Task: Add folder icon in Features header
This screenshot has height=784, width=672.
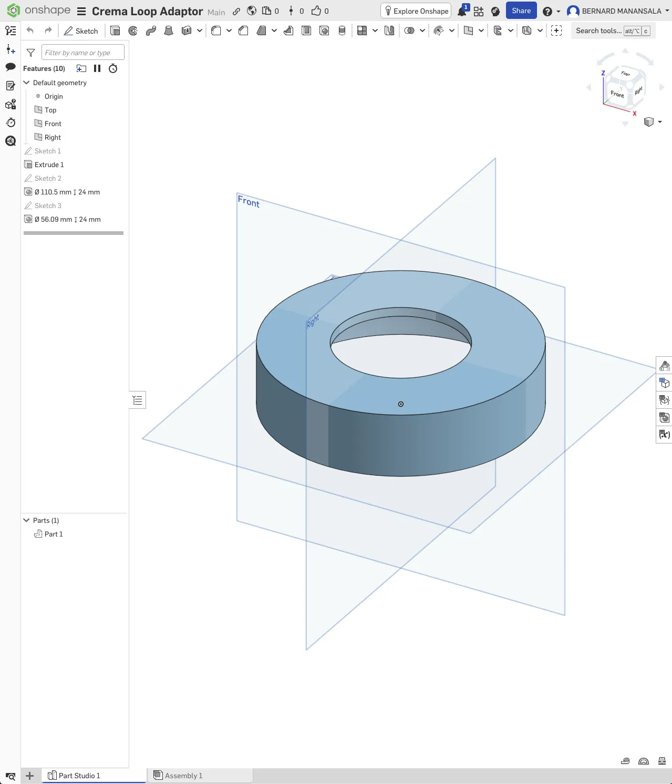Action: pyautogui.click(x=81, y=68)
